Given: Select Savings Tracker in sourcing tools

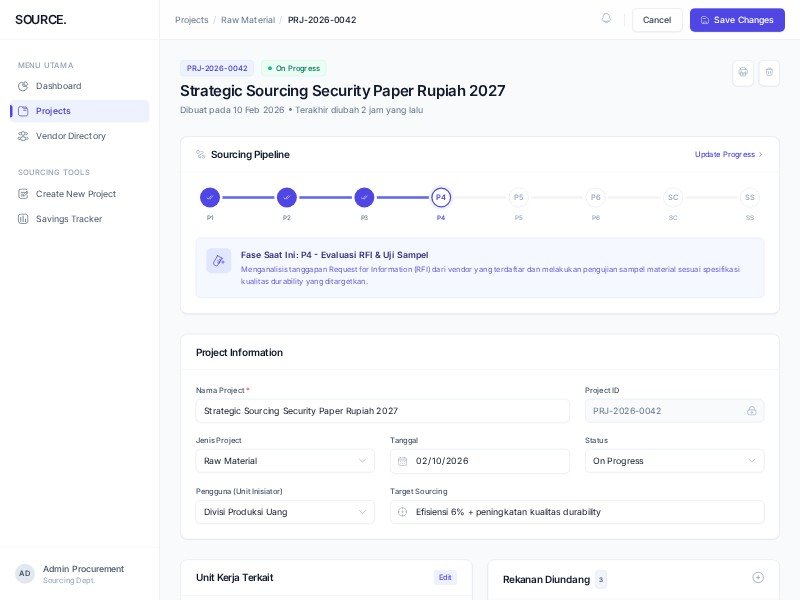Looking at the screenshot, I should click(x=68, y=219).
